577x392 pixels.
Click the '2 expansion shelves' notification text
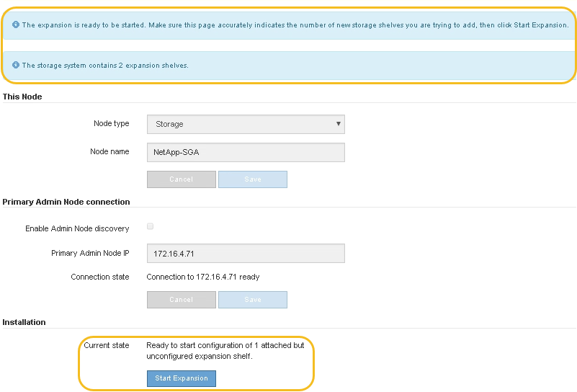[x=105, y=65]
